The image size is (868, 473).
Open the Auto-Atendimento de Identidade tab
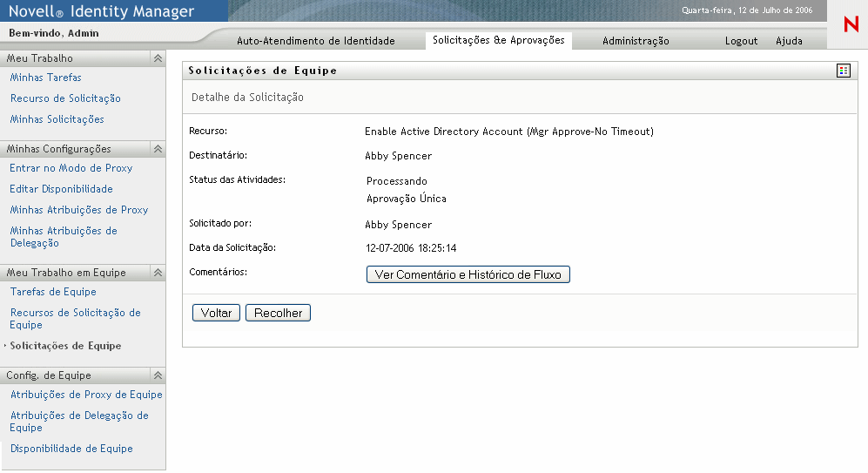[315, 41]
